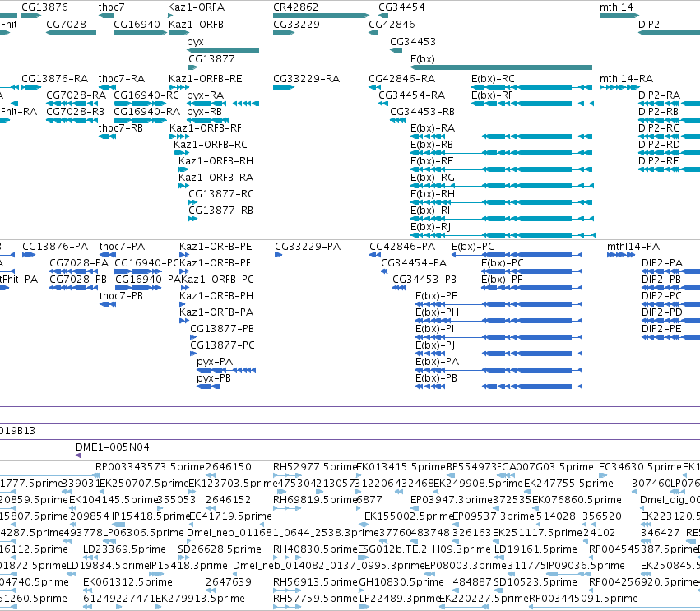Select the CG33229-PA protein label
The height and width of the screenshot is (611, 700).
pyautogui.click(x=308, y=247)
